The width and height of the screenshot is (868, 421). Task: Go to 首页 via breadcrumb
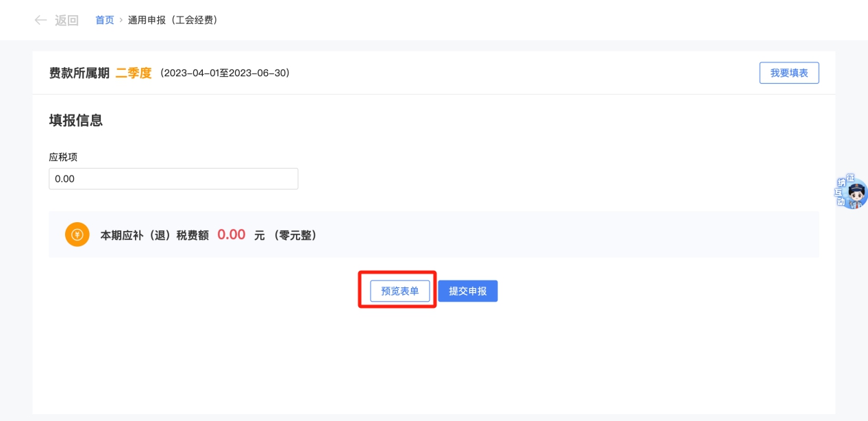click(x=105, y=21)
